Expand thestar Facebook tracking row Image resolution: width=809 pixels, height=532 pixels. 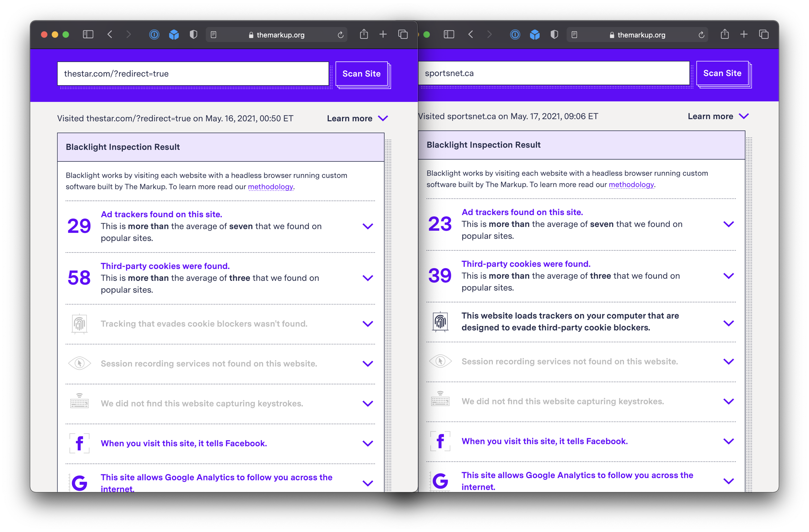[367, 443]
